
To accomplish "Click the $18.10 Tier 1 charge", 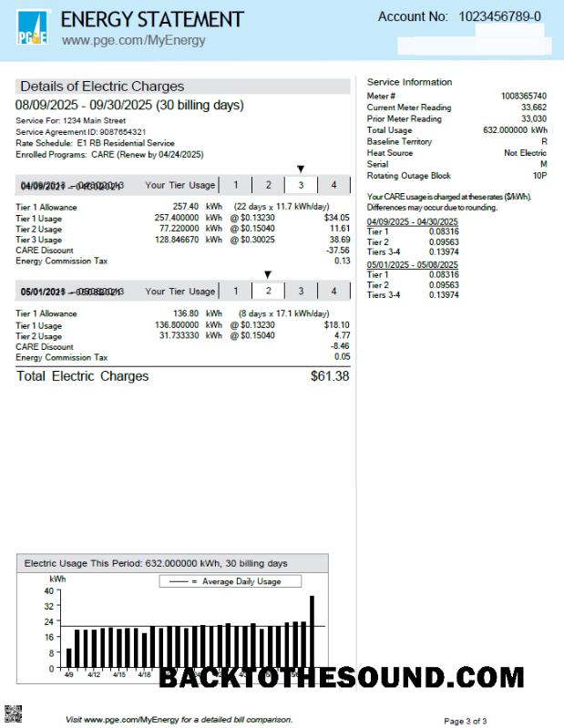I will click(337, 325).
